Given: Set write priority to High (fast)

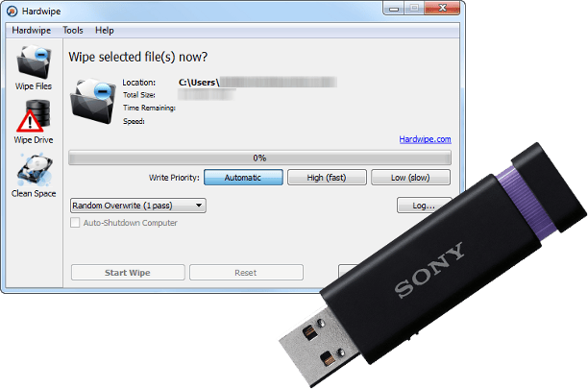Looking at the screenshot, I should click(327, 178).
